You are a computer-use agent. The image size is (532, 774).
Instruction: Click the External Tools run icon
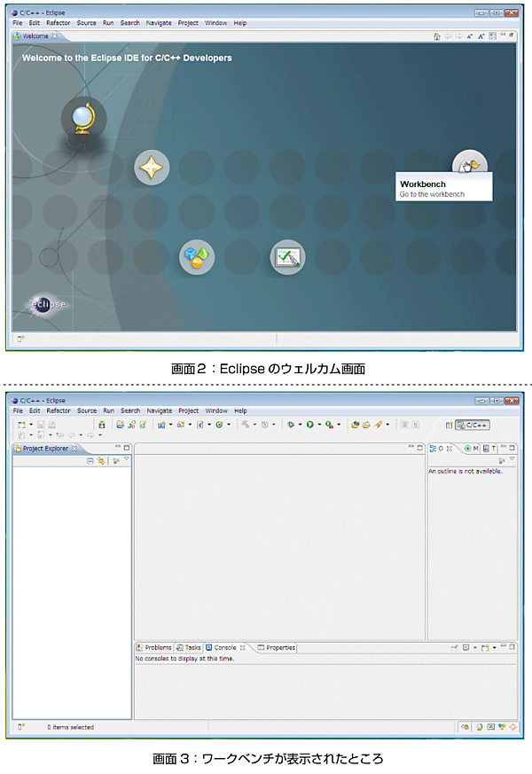[x=329, y=425]
